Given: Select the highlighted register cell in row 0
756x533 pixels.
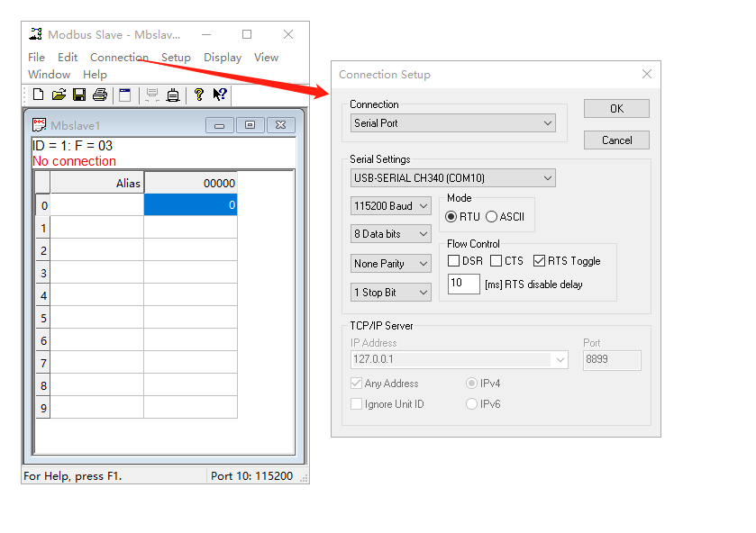Looking at the screenshot, I should click(190, 205).
